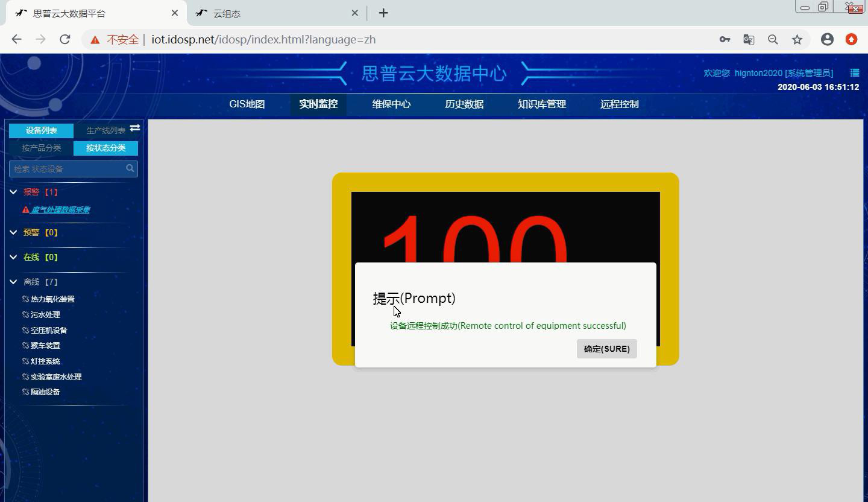The height and width of the screenshot is (502, 868).
Task: Select 热力氧化装置 in offline list
Action: tap(52, 299)
